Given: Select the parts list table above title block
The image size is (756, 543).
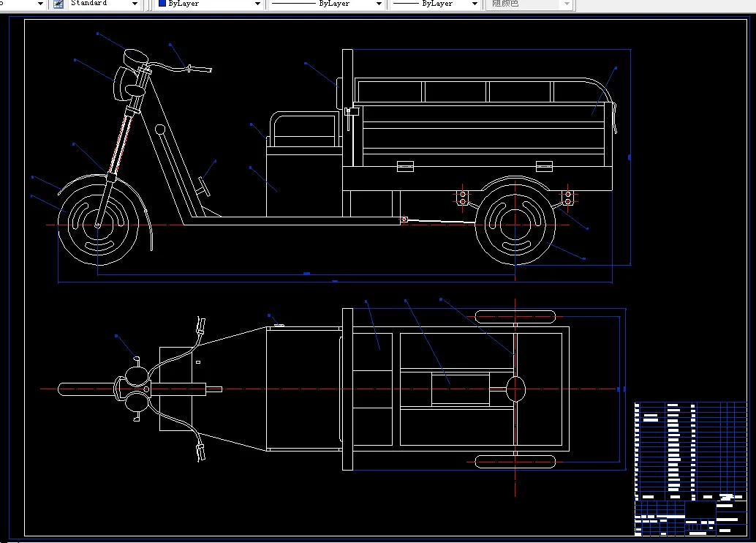Looking at the screenshot, I should pyautogui.click(x=690, y=452).
